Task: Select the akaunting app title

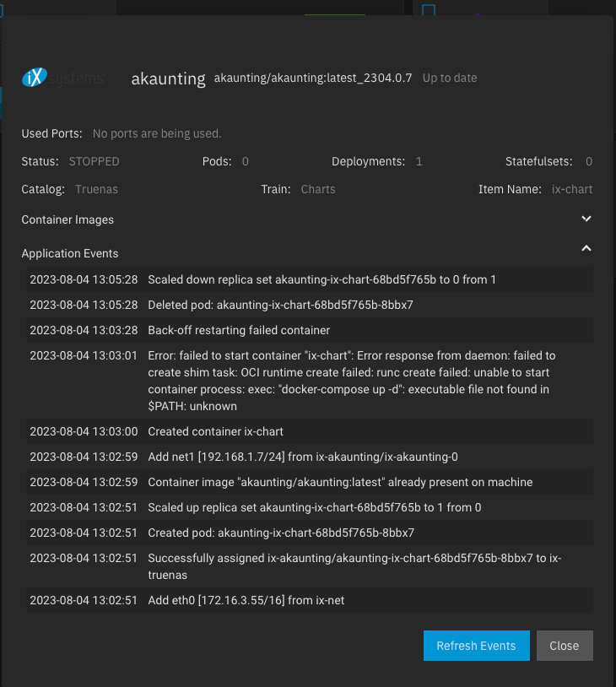Action: point(168,78)
